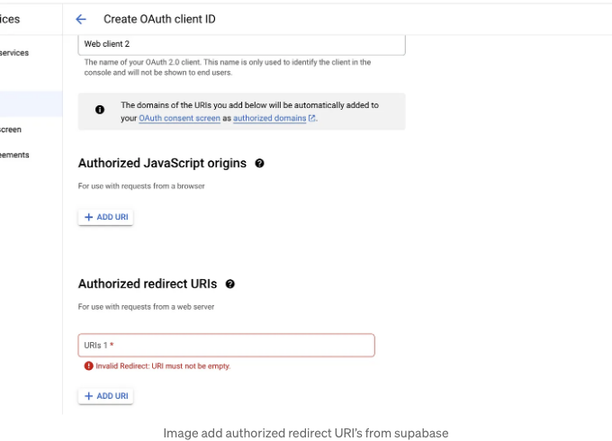The image size is (612, 441).
Task: Open help for Authorized redirect URIs
Action: point(230,284)
